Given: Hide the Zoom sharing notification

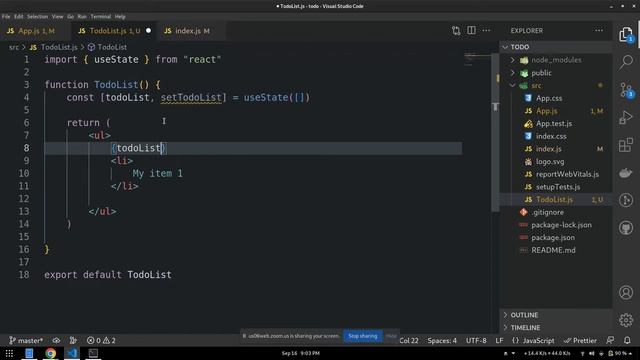Looking at the screenshot, I should [391, 336].
